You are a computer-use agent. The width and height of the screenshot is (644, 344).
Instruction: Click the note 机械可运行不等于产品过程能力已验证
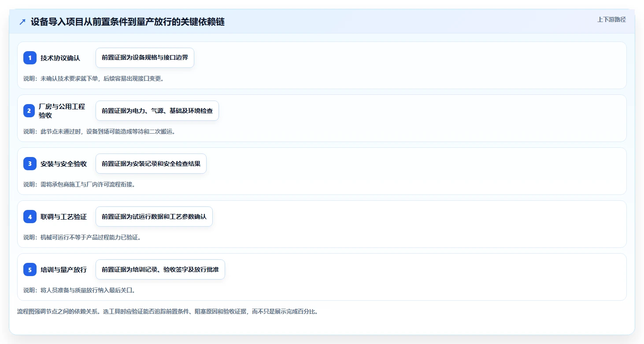pyautogui.click(x=82, y=237)
